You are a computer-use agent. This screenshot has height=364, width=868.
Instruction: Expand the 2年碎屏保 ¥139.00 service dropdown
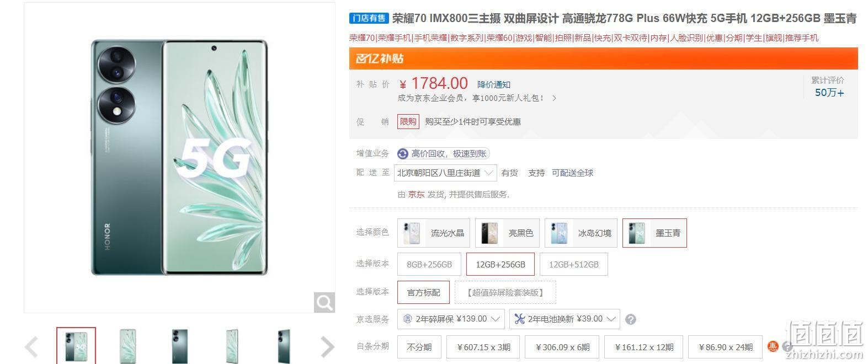(452, 319)
